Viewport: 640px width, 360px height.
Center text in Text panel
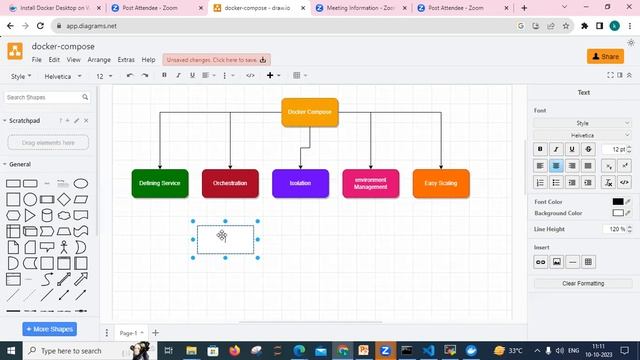(556, 166)
